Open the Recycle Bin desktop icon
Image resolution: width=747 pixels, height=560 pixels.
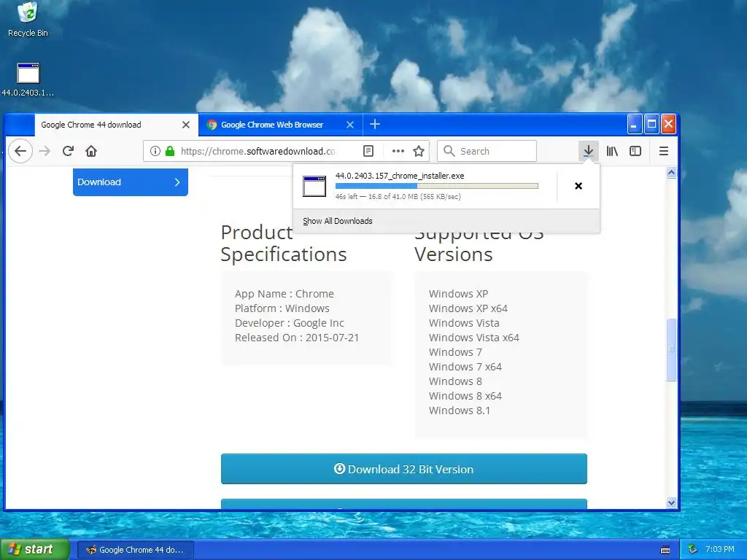[28, 20]
